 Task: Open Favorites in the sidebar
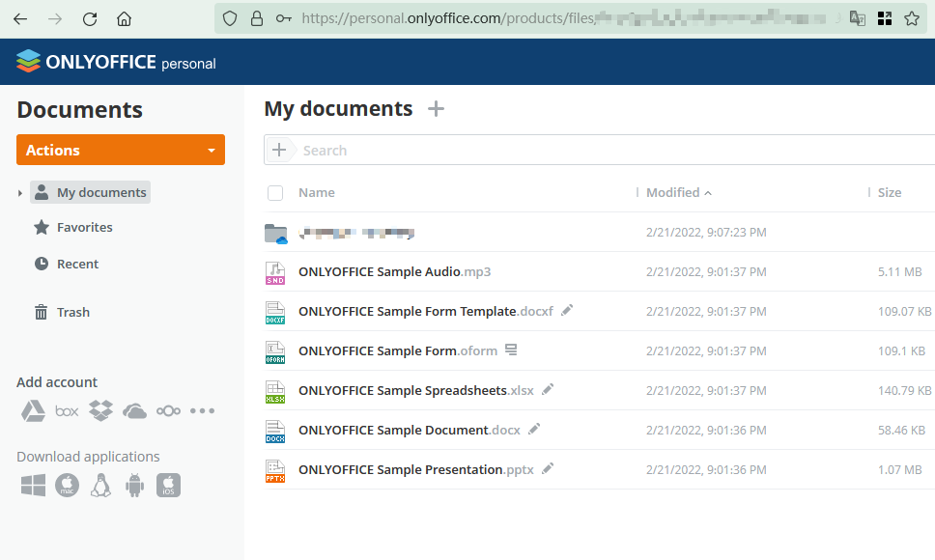(73, 227)
